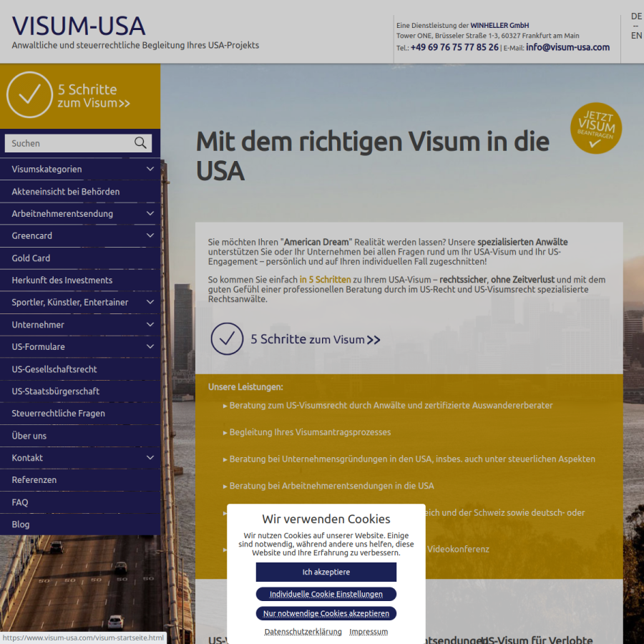Screen dimensions: 644x644
Task: Click the phone number +49 69 76 75 77 85 26
Action: 454,47
